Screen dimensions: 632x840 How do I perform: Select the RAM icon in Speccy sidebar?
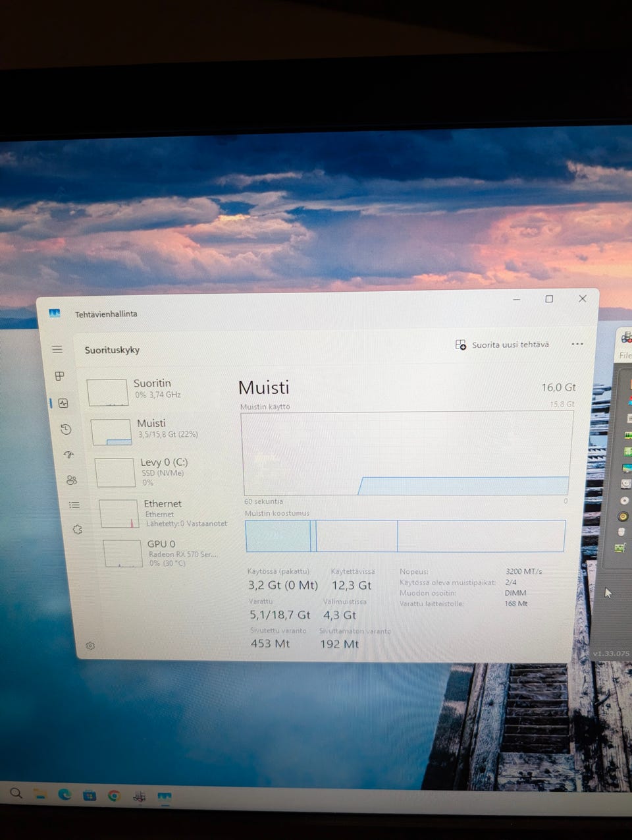[x=627, y=435]
